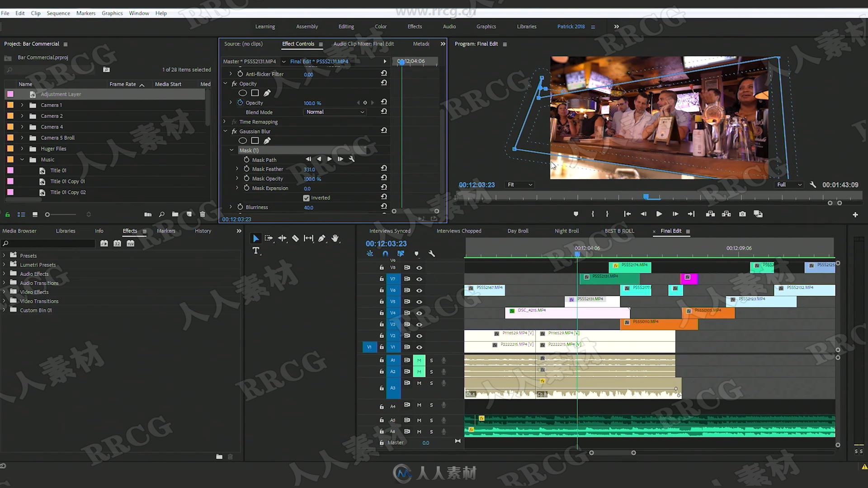Click New Bin in Project panel

click(175, 214)
